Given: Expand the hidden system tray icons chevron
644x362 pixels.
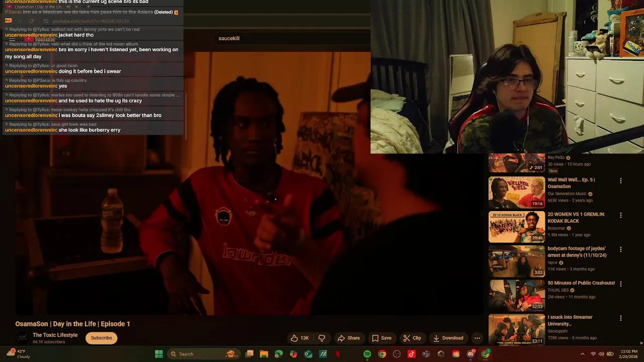Looking at the screenshot, I should tap(583, 354).
